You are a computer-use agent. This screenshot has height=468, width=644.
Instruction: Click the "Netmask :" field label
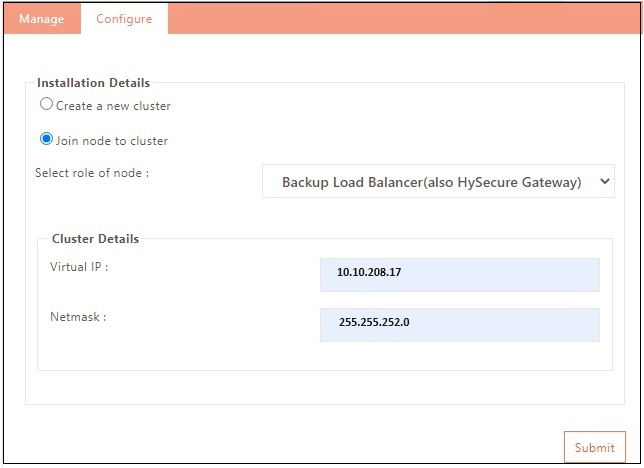[x=78, y=317]
